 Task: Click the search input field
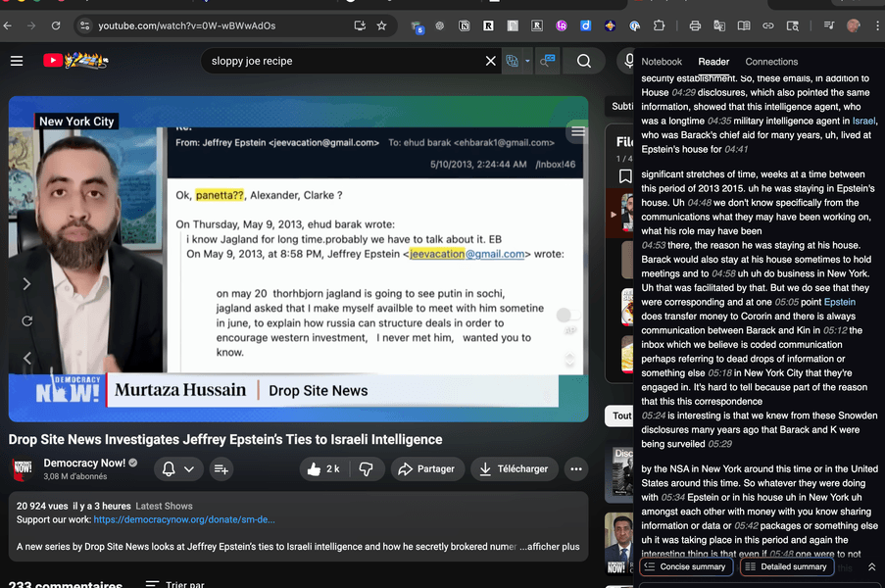click(343, 61)
